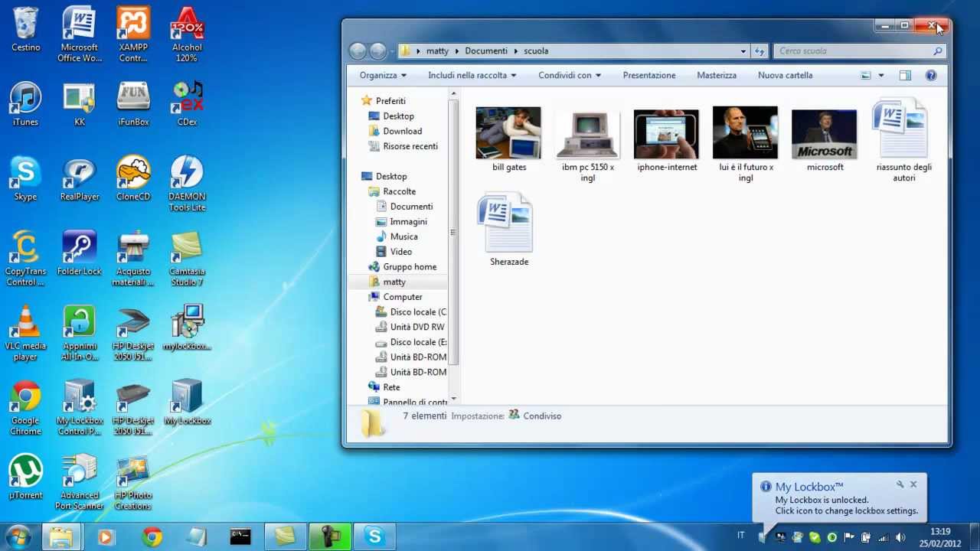Click the Masterizza toolbar button
The image size is (980, 551).
[717, 75]
